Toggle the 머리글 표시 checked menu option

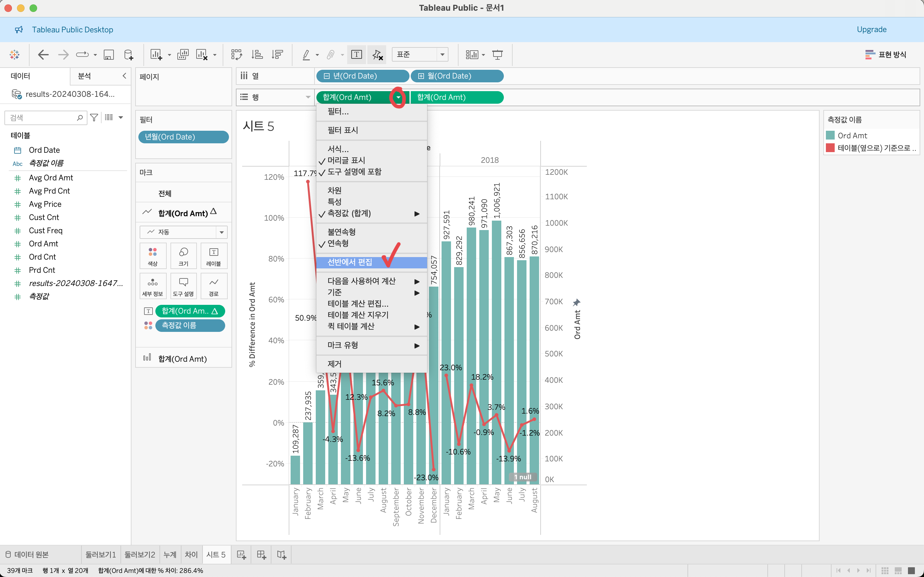click(346, 160)
